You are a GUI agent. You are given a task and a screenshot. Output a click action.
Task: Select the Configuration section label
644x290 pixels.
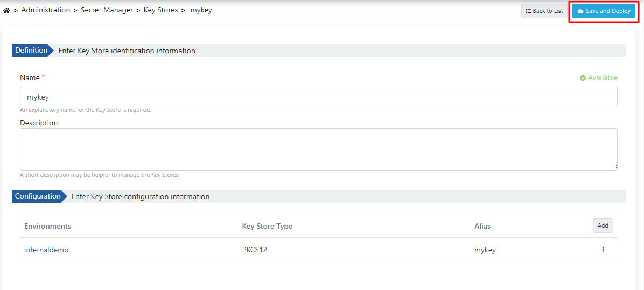tap(38, 196)
